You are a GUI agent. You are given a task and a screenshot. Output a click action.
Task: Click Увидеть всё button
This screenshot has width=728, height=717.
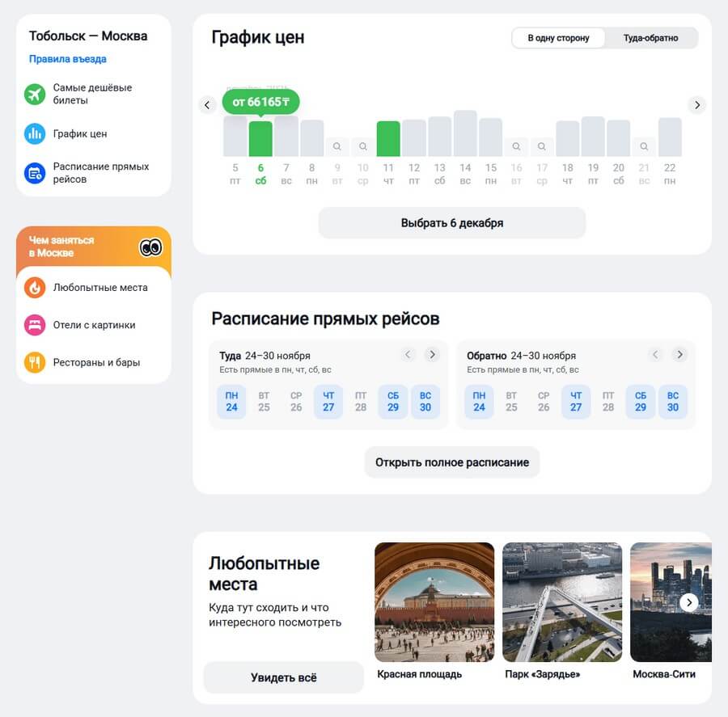click(x=283, y=677)
